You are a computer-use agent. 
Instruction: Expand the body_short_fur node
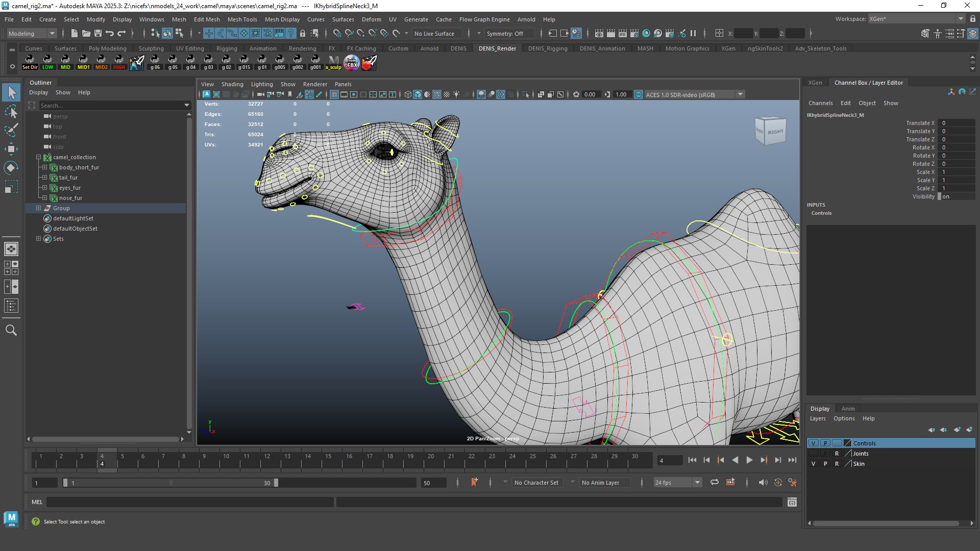point(45,167)
